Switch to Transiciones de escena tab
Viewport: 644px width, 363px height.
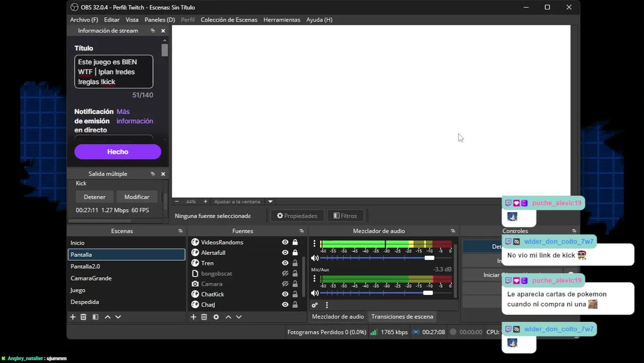point(402,317)
